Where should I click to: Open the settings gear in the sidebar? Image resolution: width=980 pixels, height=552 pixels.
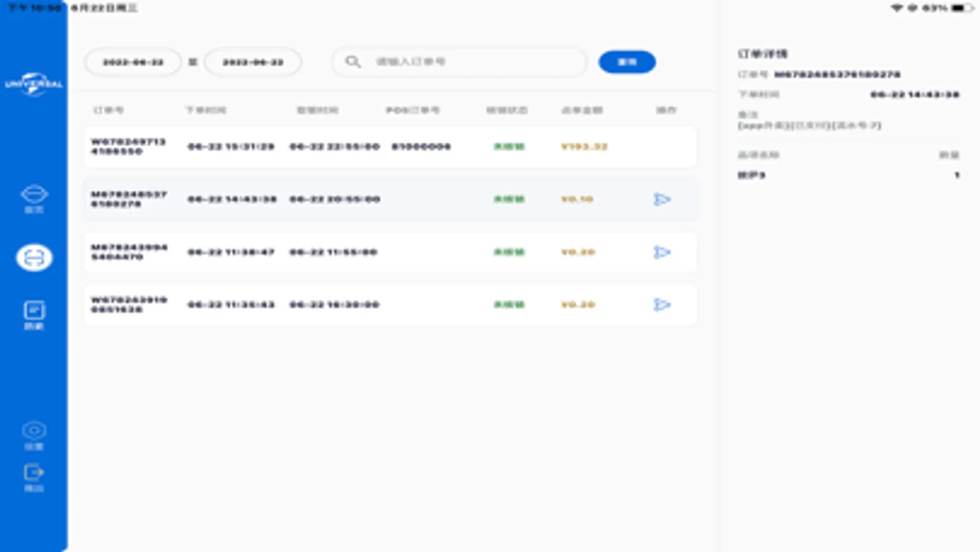(x=34, y=435)
